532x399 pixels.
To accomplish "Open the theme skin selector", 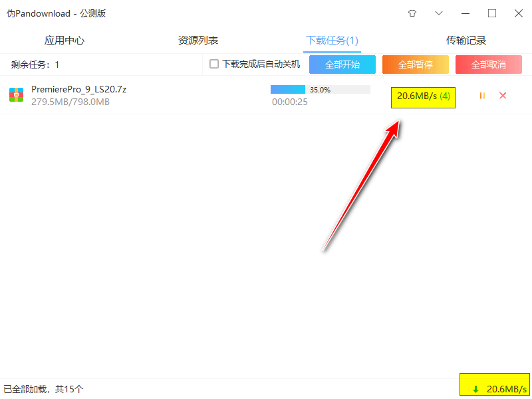I will point(412,13).
